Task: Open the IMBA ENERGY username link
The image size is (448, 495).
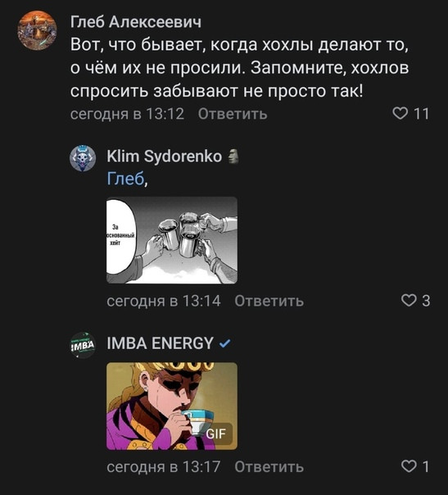Action: tap(161, 343)
